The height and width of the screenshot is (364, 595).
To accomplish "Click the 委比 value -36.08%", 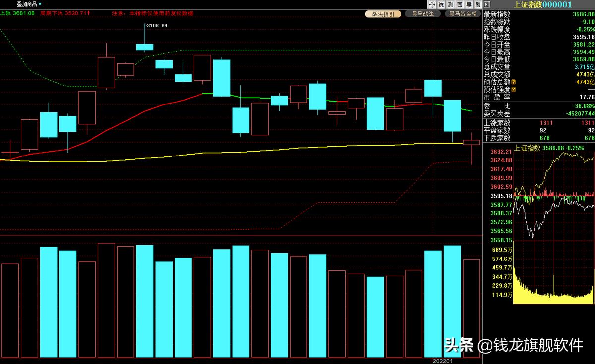I will pyautogui.click(x=585, y=105).
